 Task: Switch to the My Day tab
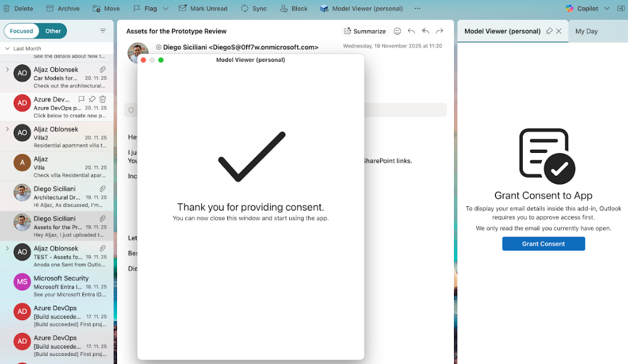tap(586, 31)
